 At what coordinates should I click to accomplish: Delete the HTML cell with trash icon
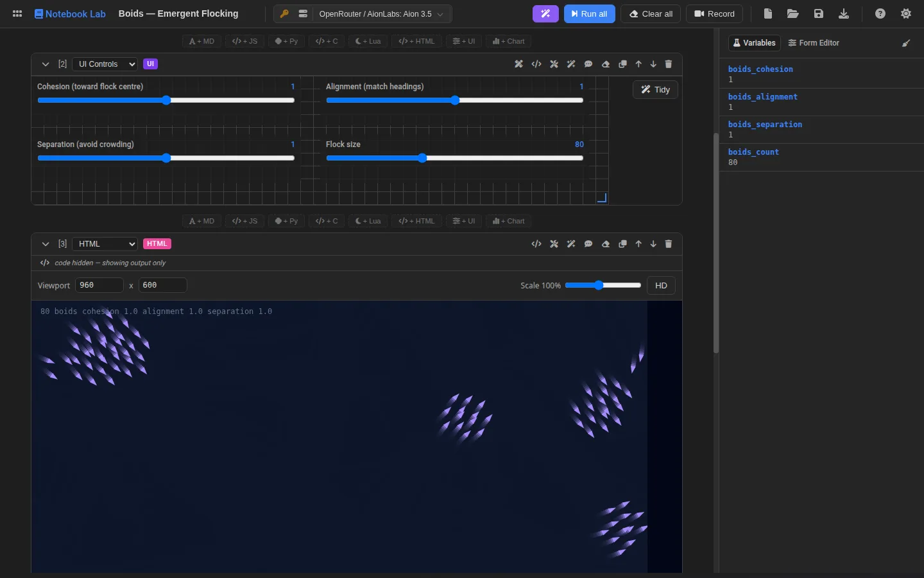pos(669,244)
